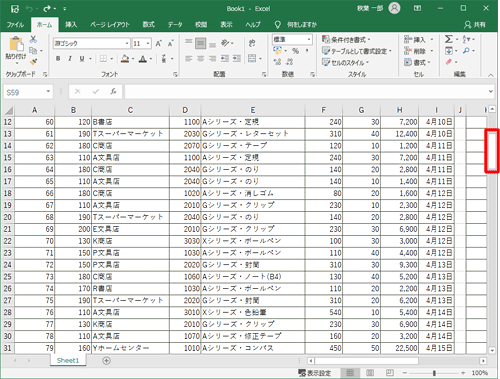Screen dimensions: 500x379
Task: Toggle wrap text in 配置 group
Action: pyautogui.click(x=252, y=43)
